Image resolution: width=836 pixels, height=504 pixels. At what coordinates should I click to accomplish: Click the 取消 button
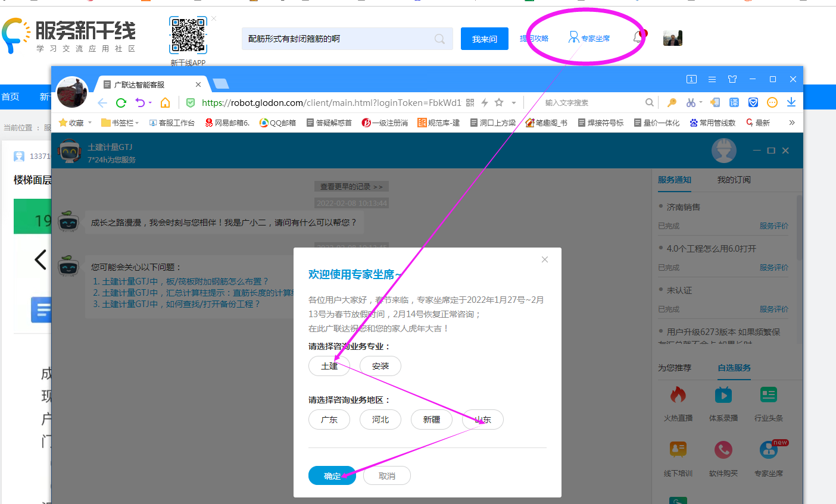387,475
